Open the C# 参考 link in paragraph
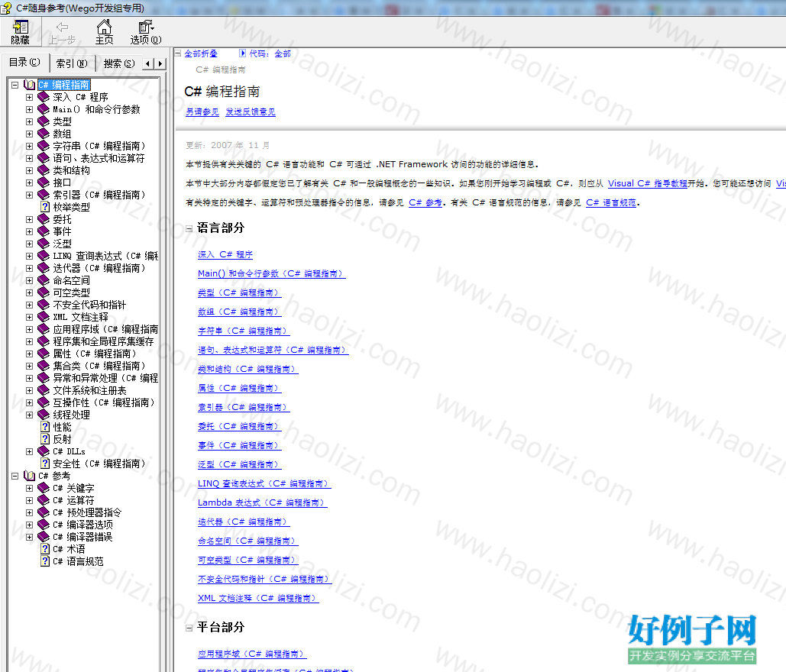This screenshot has width=786, height=672. click(425, 202)
